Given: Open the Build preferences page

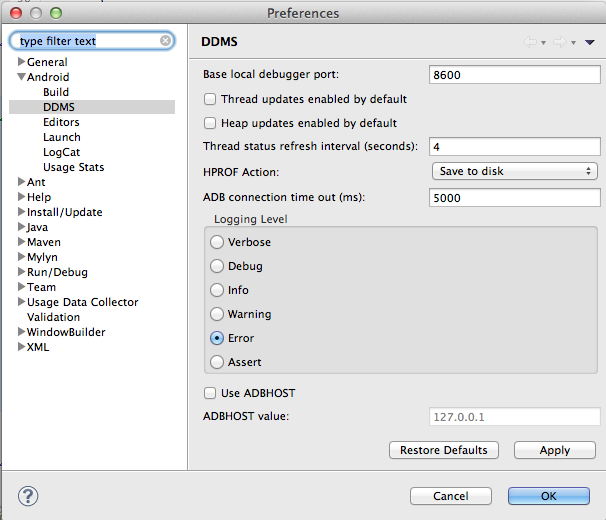Looking at the screenshot, I should tap(56, 92).
